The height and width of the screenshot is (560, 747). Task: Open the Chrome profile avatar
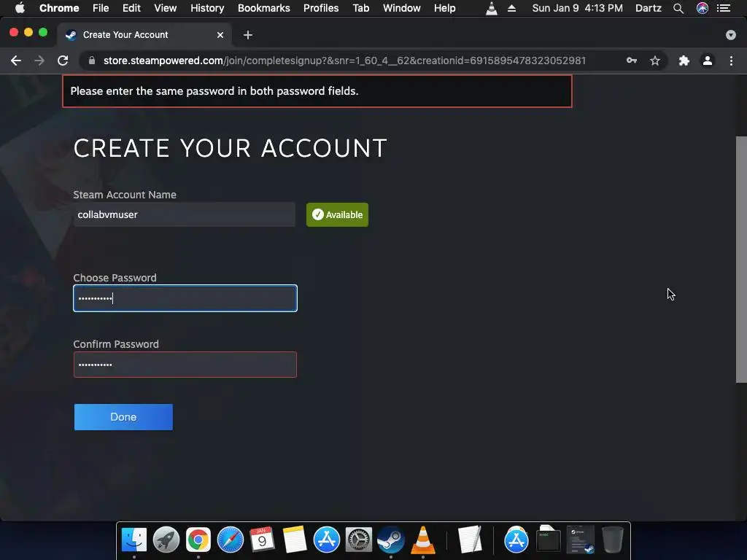[708, 61]
